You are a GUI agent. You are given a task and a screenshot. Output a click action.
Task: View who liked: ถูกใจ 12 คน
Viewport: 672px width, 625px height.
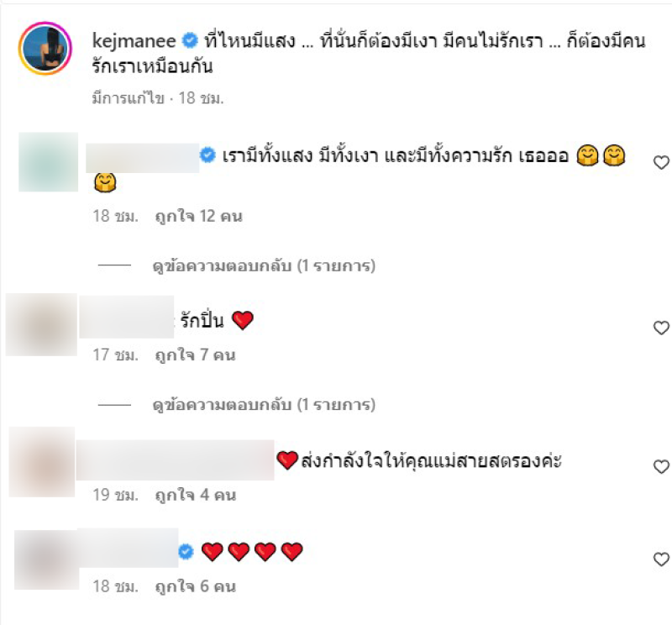coord(198,216)
